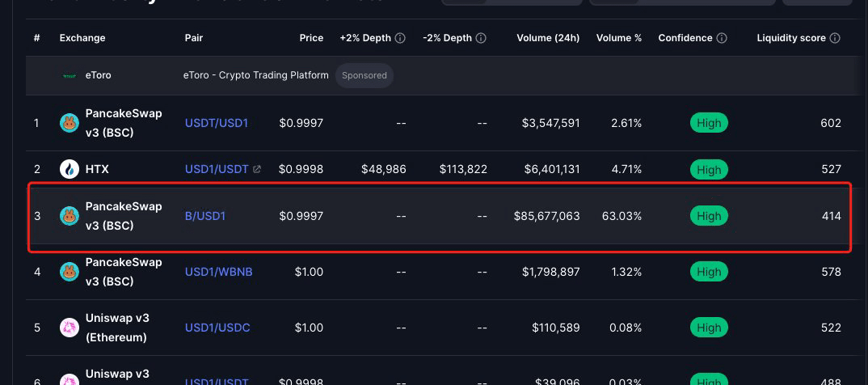This screenshot has width=868, height=385.
Task: Click the $1,798,897 volume value
Action: point(551,272)
